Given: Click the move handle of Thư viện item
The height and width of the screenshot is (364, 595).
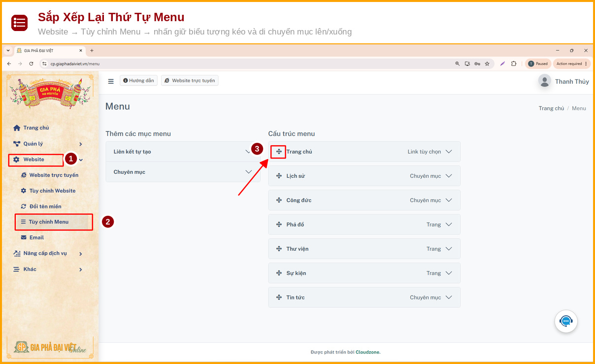Looking at the screenshot, I should (279, 249).
